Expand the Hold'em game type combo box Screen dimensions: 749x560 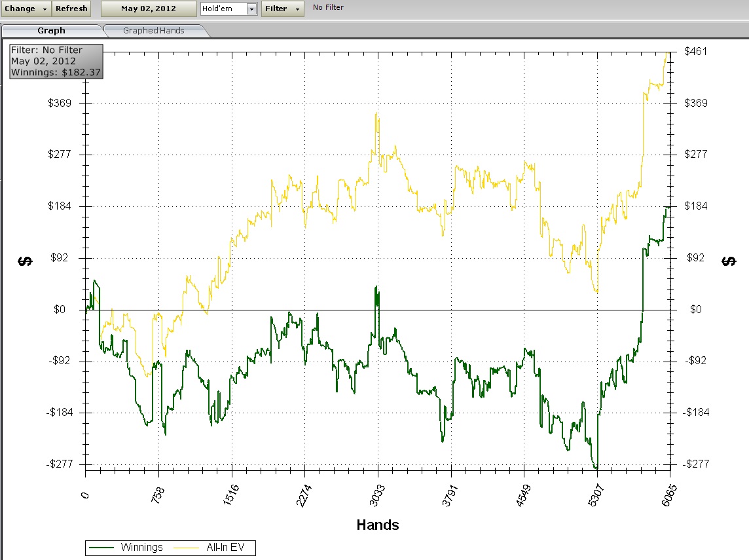coord(251,9)
